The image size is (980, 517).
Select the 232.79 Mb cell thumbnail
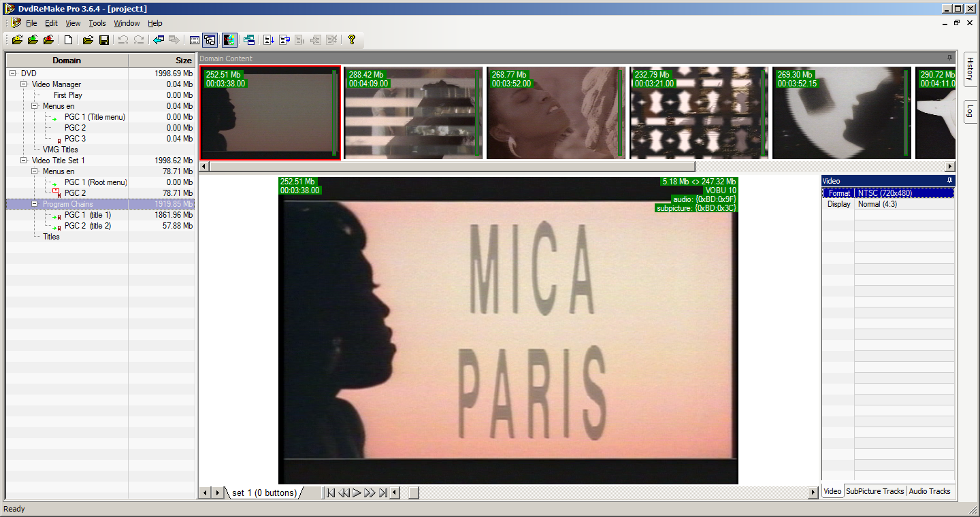point(699,112)
